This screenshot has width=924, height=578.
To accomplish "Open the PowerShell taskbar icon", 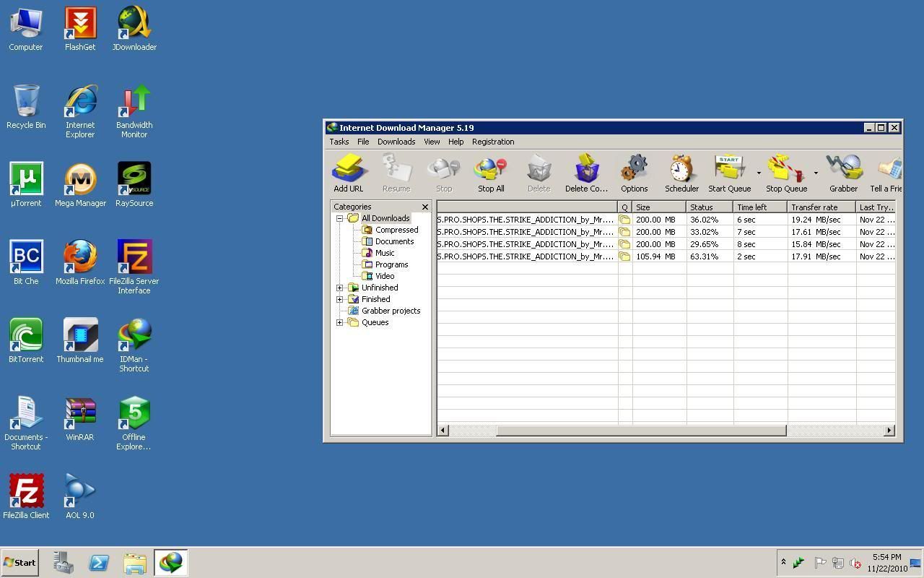I will [99, 563].
